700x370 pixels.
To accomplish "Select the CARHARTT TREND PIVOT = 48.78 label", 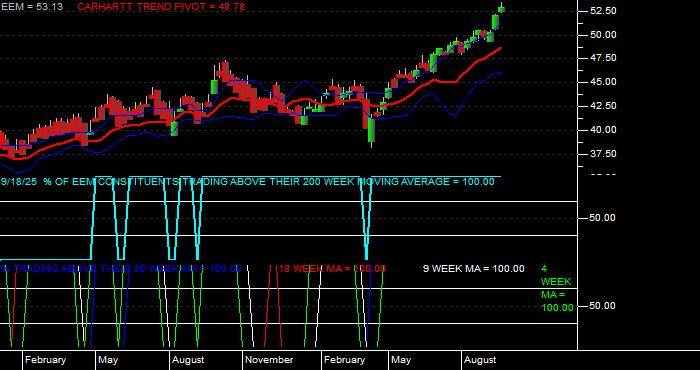I will pos(161,7).
